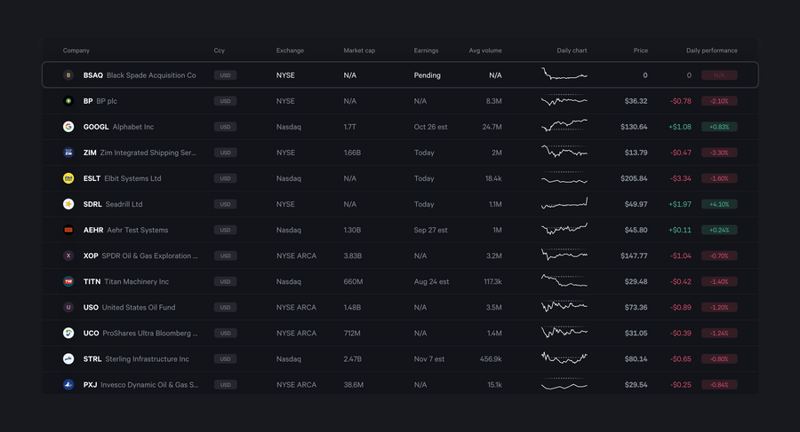Open the TITN daily chart sparkline
This screenshot has height=432, width=800.
[564, 281]
